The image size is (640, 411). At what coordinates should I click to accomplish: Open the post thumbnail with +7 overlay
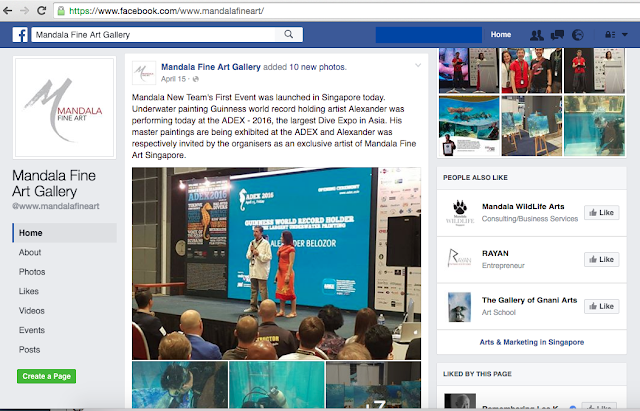tap(373, 384)
